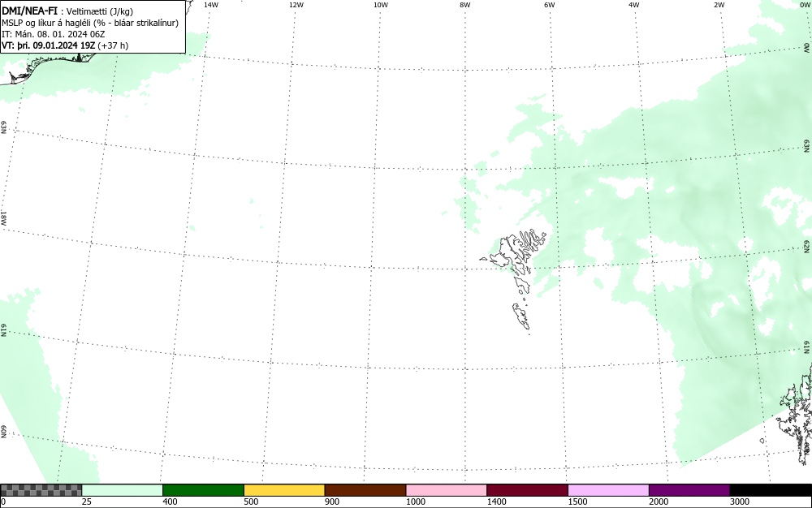Image resolution: width=812 pixels, height=508 pixels.
Task: Click the IT: Mán. 08. 01. 2024 06Z line
Action: (54, 34)
